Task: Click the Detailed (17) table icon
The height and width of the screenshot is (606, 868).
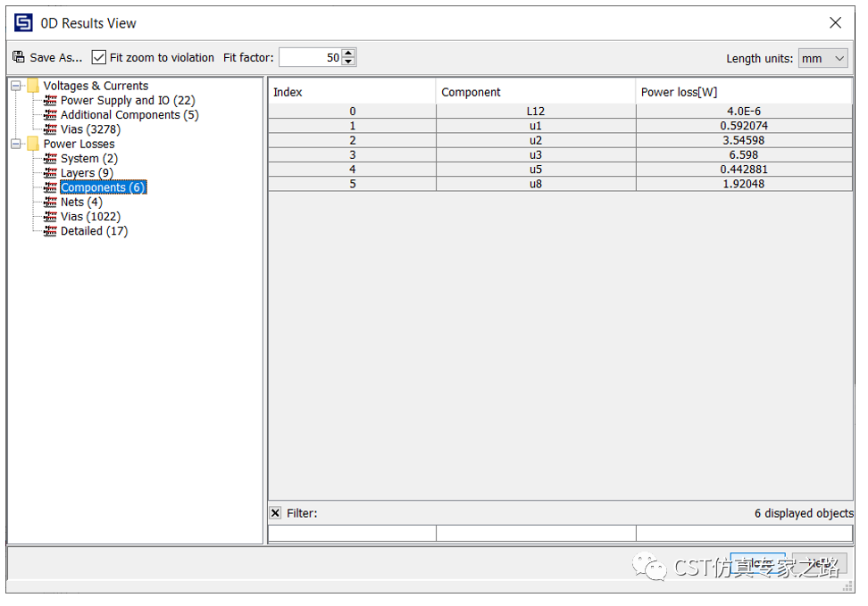Action: [50, 231]
